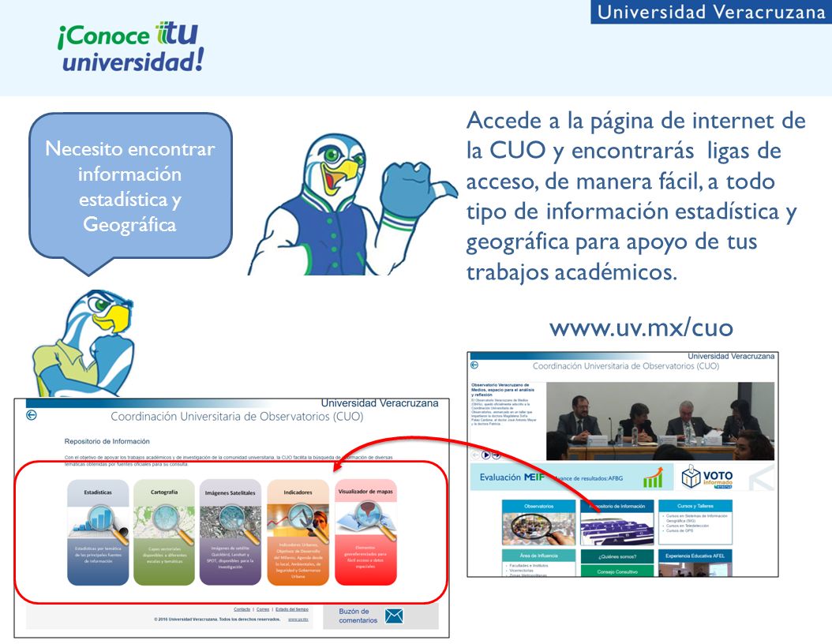The image size is (832, 644).
Task: Click the 'Repositorio de Información' page heading
Action: point(107,441)
